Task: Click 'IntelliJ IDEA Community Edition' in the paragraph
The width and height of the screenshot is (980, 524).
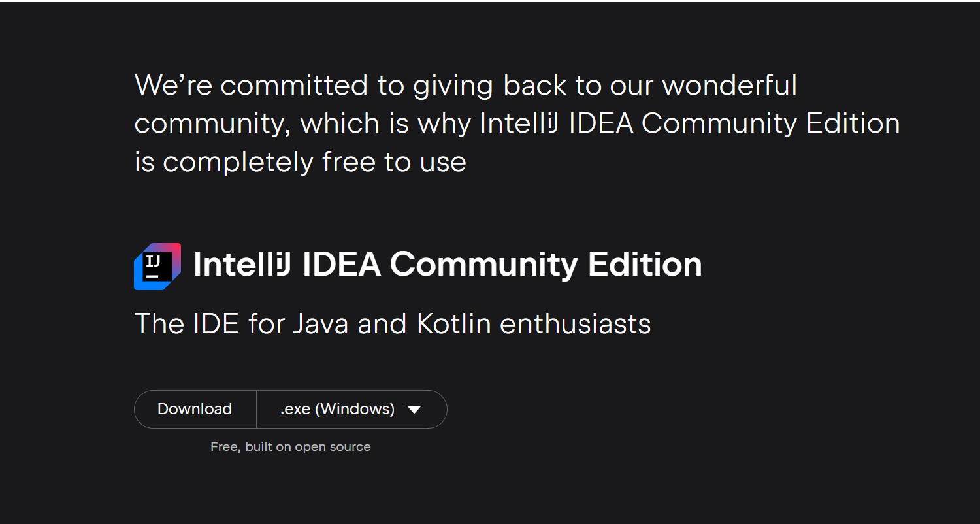Action: pyautogui.click(x=690, y=123)
